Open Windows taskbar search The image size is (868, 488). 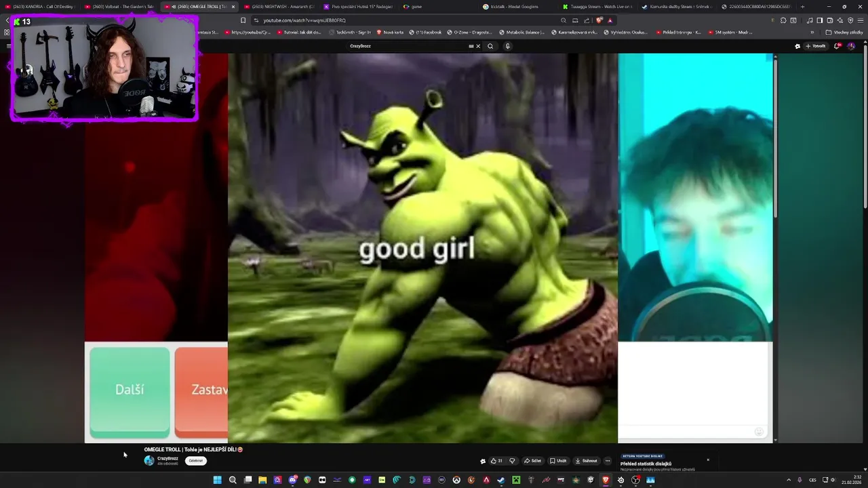coord(233,480)
